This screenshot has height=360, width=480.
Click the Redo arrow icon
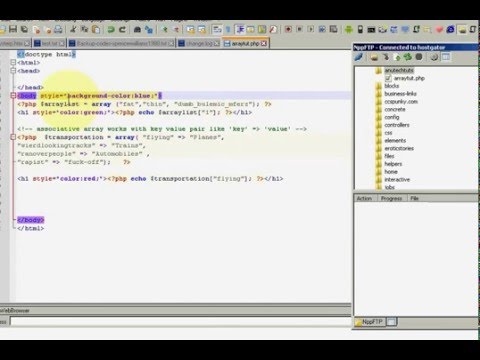pos(122,29)
